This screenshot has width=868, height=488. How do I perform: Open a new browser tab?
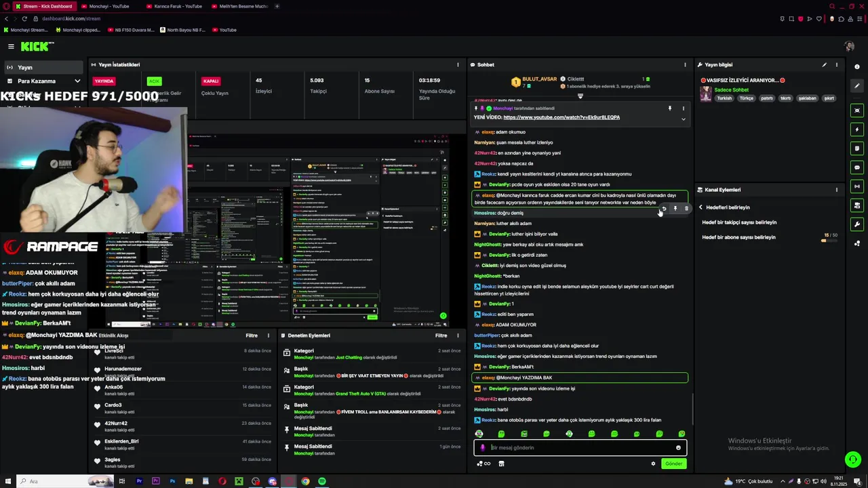(x=277, y=6)
